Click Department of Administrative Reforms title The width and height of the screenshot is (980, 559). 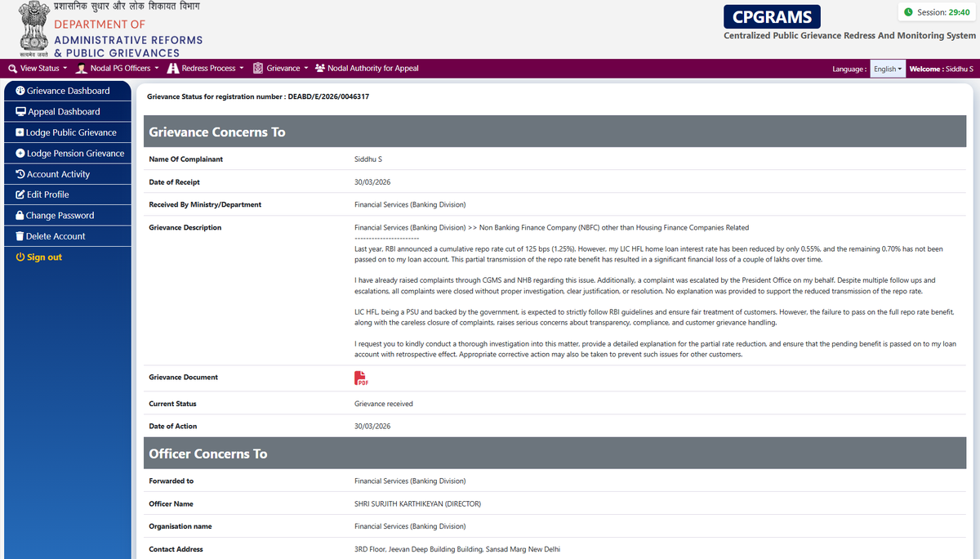[x=128, y=39]
